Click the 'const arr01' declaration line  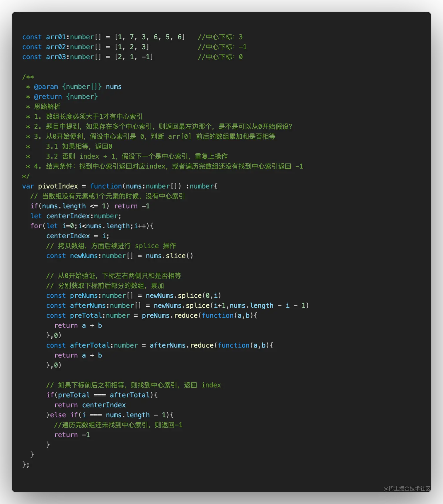104,37
